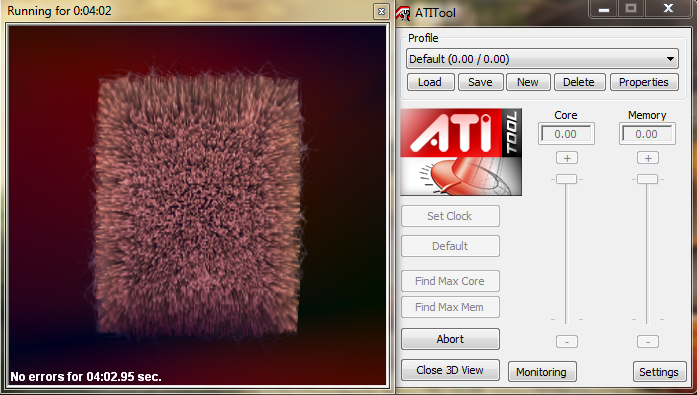This screenshot has width=697, height=395.
Task: Click the Core clock value field
Action: coord(565,134)
